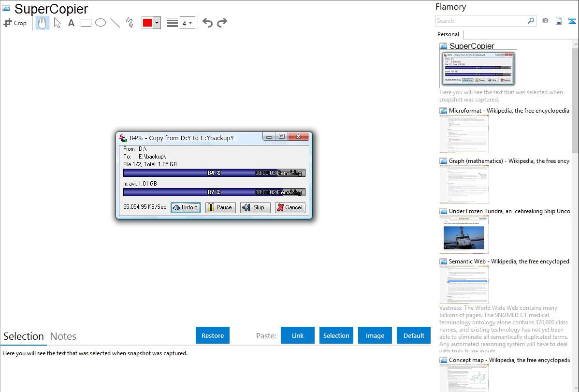This screenshot has height=392, width=579.
Task: Open the Graph (mathematics) snapshot thumbnail
Action: (x=464, y=184)
